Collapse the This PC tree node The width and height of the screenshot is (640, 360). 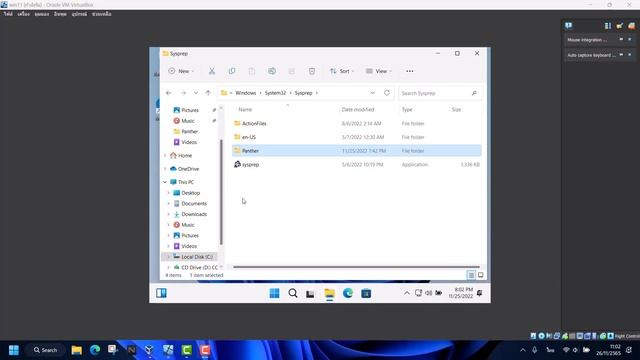(165, 182)
